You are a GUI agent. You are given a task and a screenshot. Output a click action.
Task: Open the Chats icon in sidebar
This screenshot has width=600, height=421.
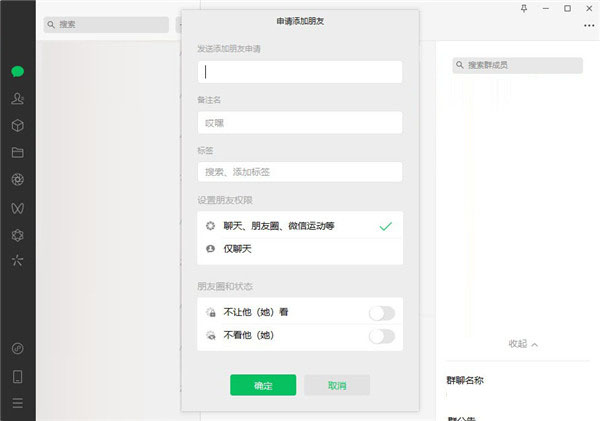pos(17,72)
